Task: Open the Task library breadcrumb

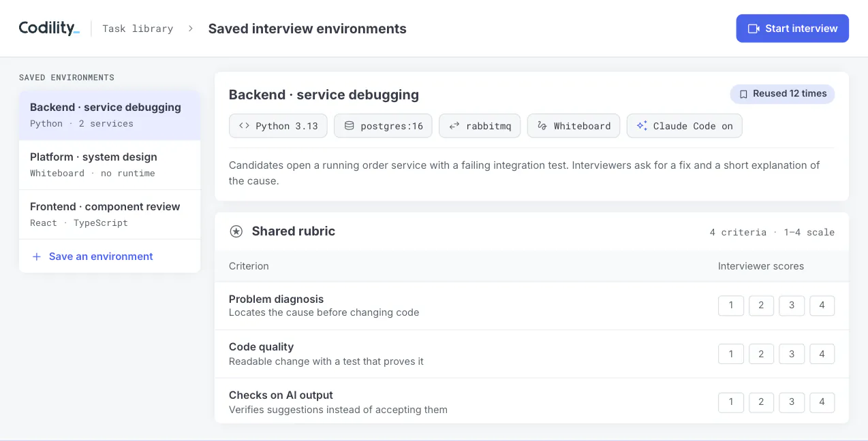Action: pos(138,29)
